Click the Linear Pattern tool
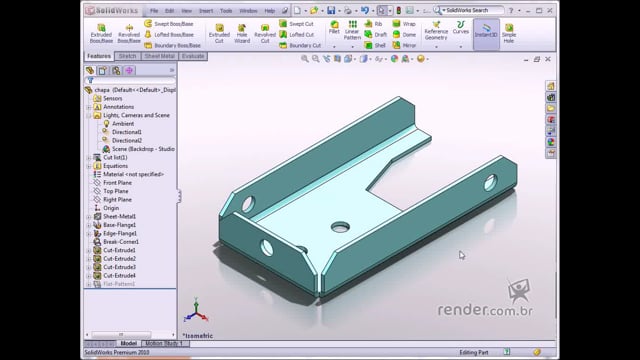Screen dimensions: 640x360 pyautogui.click(x=352, y=30)
